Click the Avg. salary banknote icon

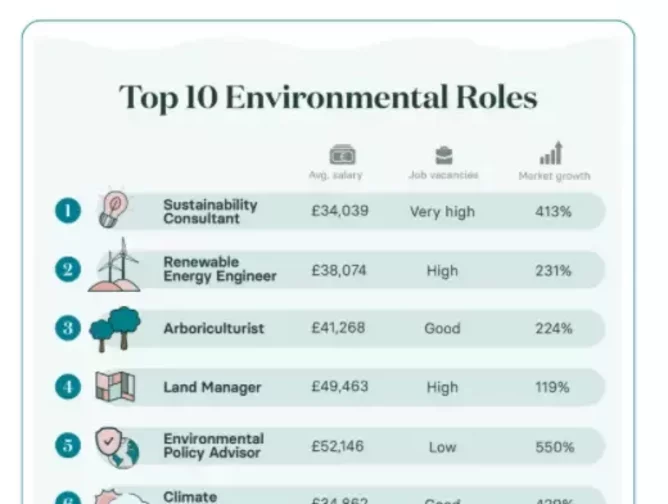(343, 155)
